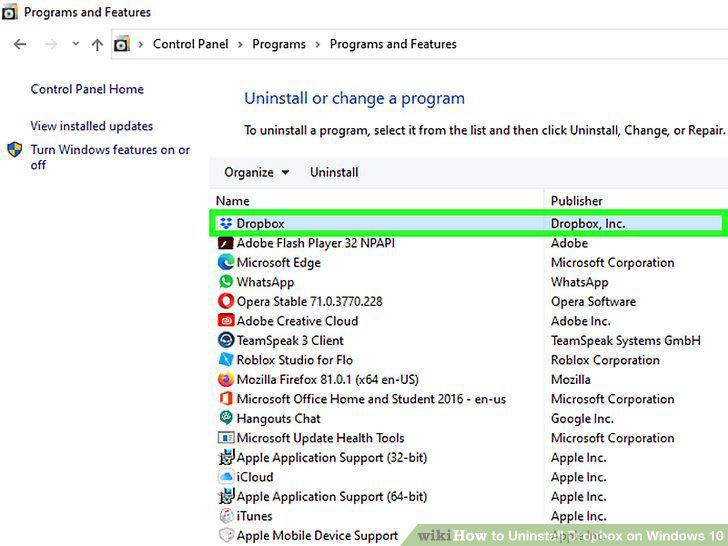
Task: Click the Apple Mobile Device Support icon
Action: 226,535
